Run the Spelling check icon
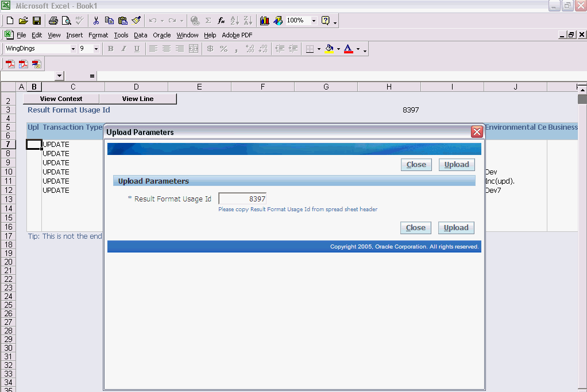Image resolution: width=587 pixels, height=392 pixels. pos(79,21)
